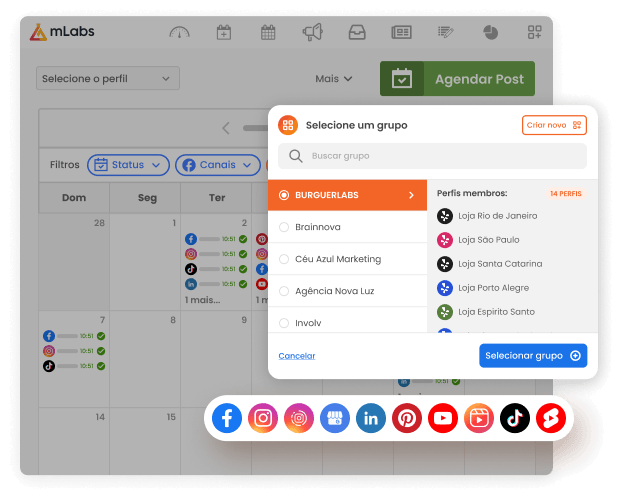Click the YouTube Shorts icon in social bar

[551, 418]
